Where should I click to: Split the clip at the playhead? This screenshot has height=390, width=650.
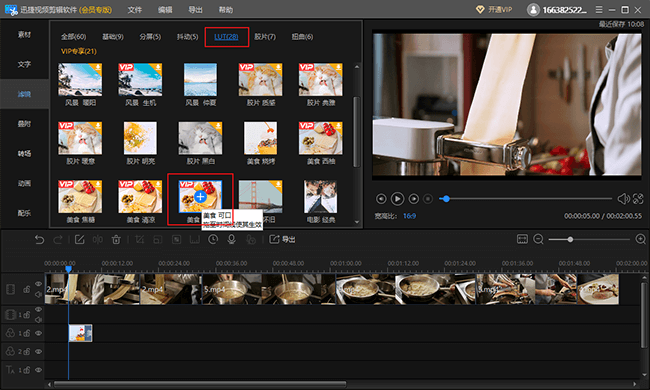tap(97, 239)
